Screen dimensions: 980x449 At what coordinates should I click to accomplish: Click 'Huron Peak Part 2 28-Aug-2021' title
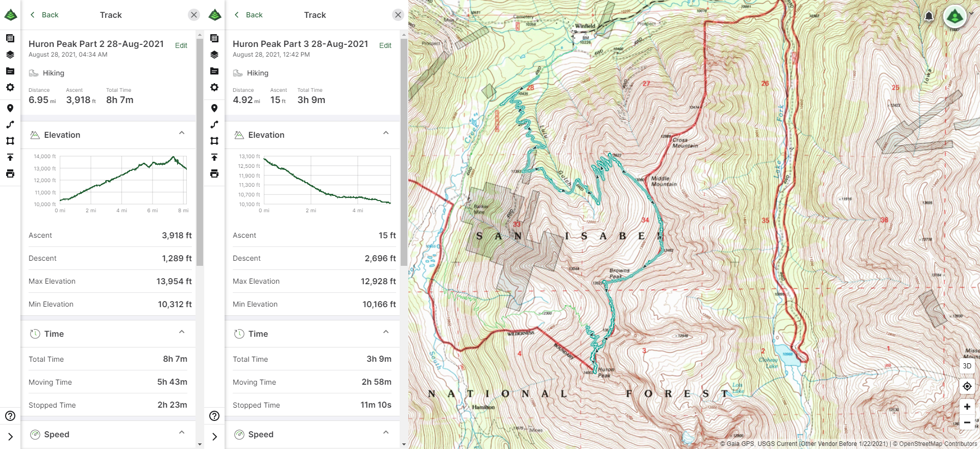tap(96, 44)
